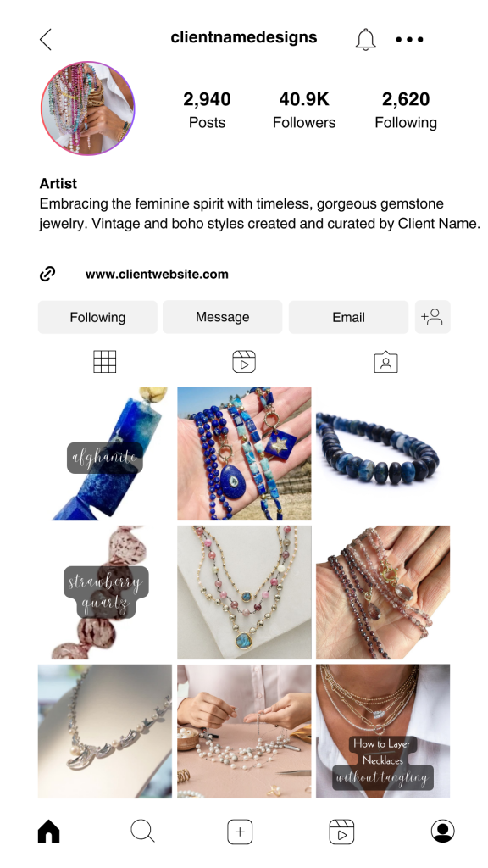Open How to Layer Necklaces post

383,732
